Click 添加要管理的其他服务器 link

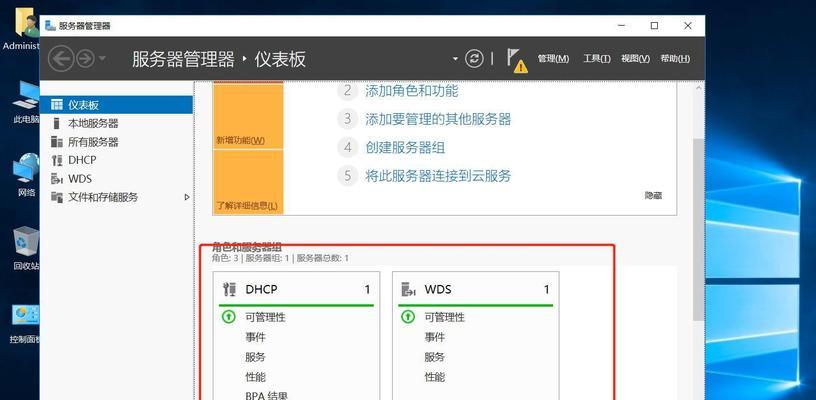click(438, 119)
